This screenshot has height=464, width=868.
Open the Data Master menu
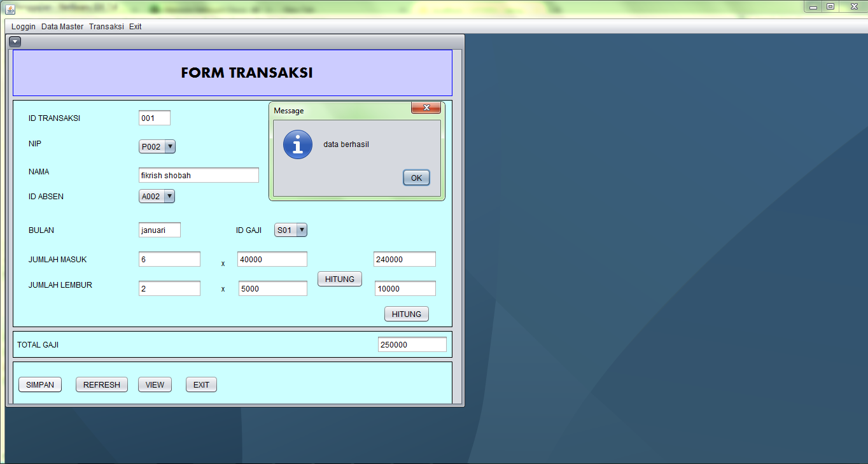(x=62, y=27)
